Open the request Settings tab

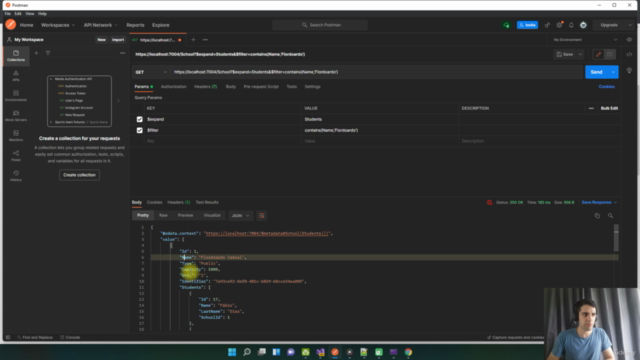pyautogui.click(x=312, y=87)
